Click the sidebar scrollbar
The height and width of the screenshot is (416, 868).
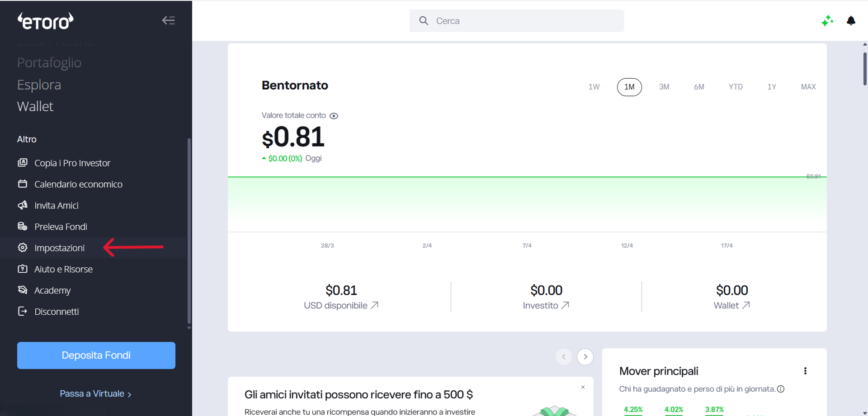point(189,231)
